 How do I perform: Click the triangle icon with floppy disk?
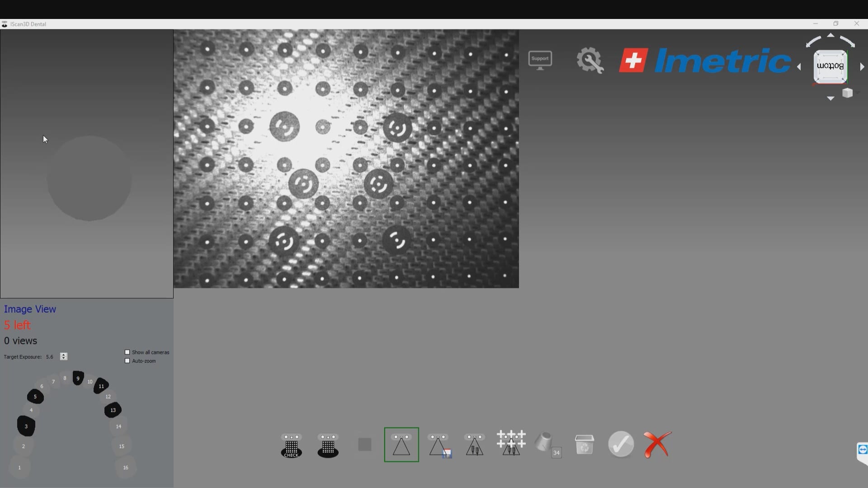click(x=439, y=445)
